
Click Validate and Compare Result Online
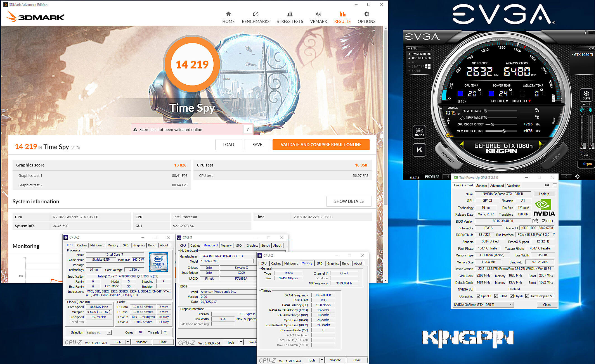[x=321, y=144]
